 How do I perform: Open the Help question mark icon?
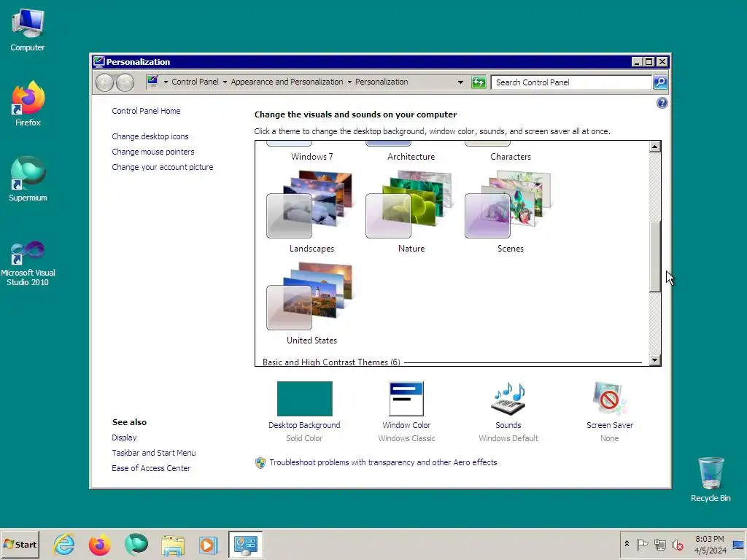tap(662, 103)
